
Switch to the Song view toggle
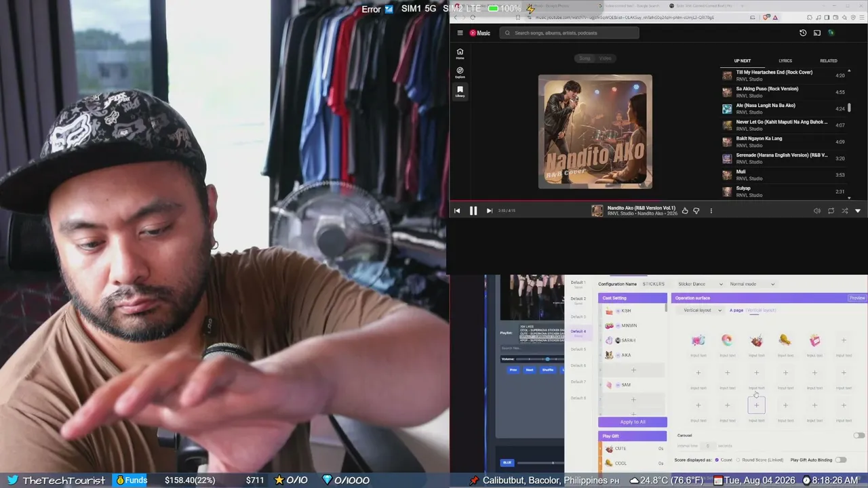[585, 58]
